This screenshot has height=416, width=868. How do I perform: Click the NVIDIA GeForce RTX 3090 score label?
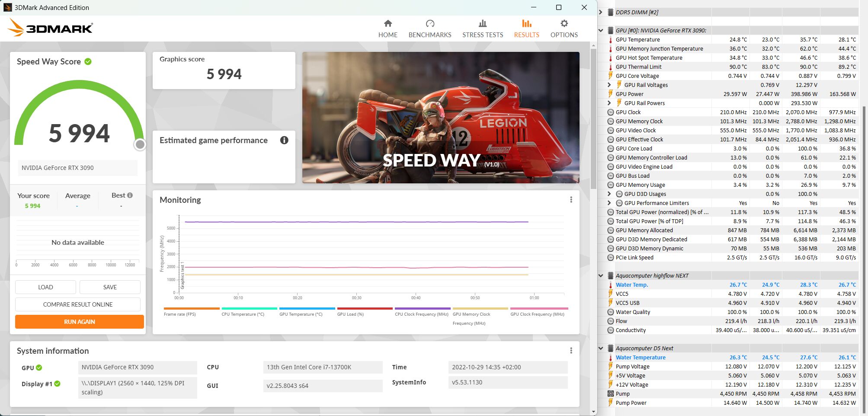[77, 168]
